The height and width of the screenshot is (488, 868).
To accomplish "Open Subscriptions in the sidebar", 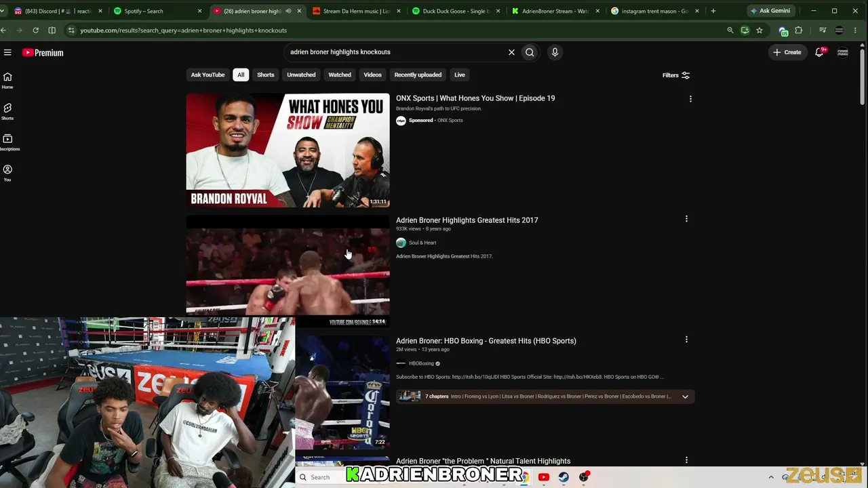I will (x=7, y=142).
